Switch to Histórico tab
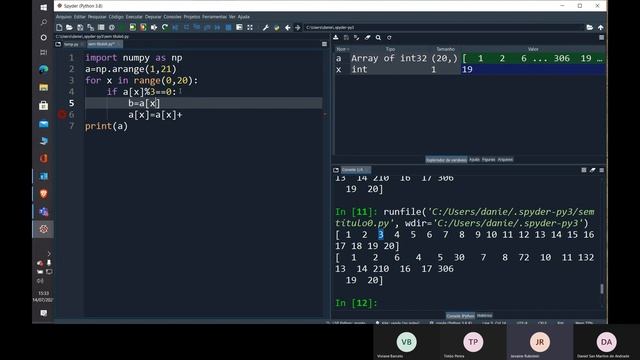Viewport: 640px width, 360px height. click(x=484, y=316)
